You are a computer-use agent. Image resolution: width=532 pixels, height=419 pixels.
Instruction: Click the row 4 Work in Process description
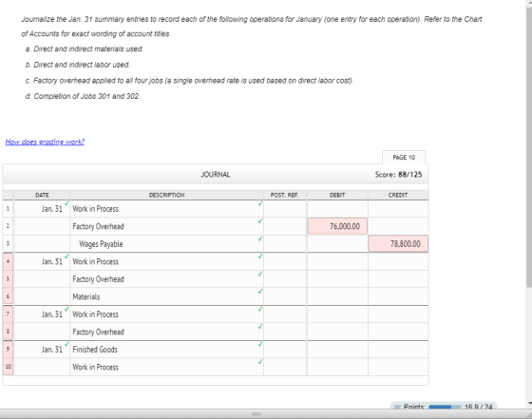tap(166, 261)
